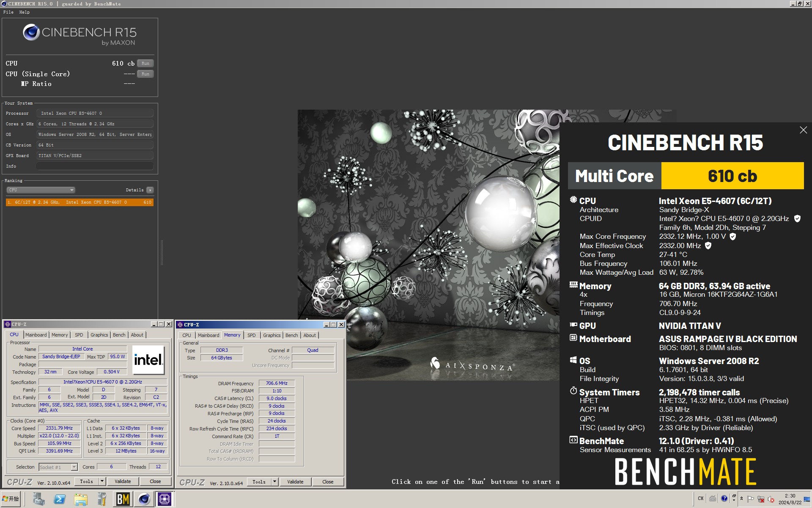Open Action Center flag icon in tray
Viewport: 812px width, 508px height.
(751, 499)
